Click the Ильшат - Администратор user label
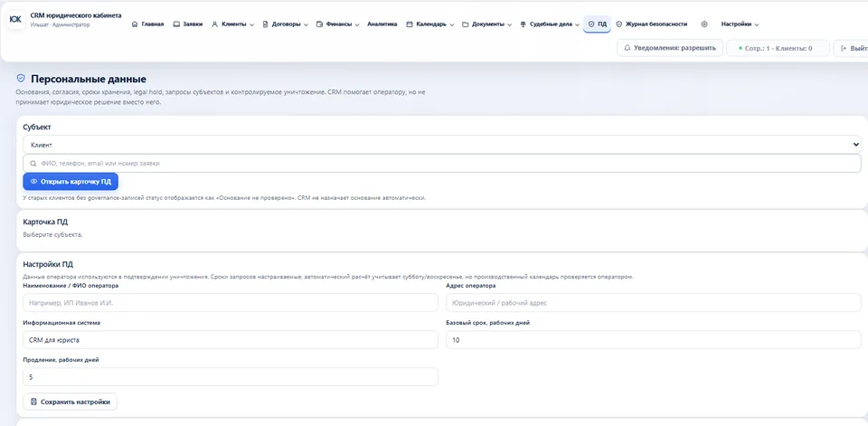868x426 pixels. (60, 25)
